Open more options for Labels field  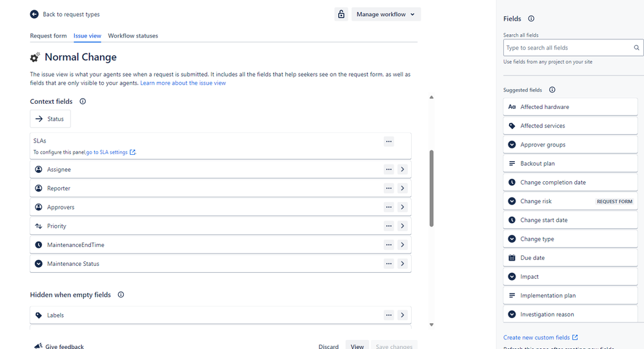click(x=388, y=315)
